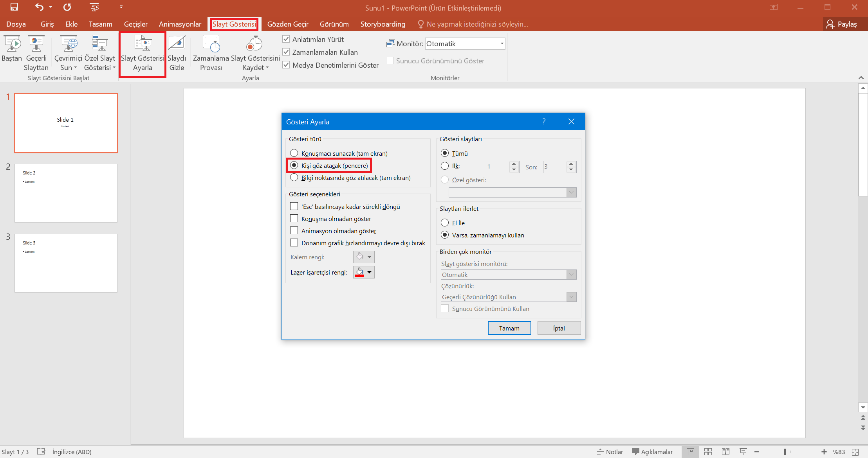Viewport: 868px width, 458px height.
Task: Click Slaydı Gizle to hide slide
Action: (177, 53)
